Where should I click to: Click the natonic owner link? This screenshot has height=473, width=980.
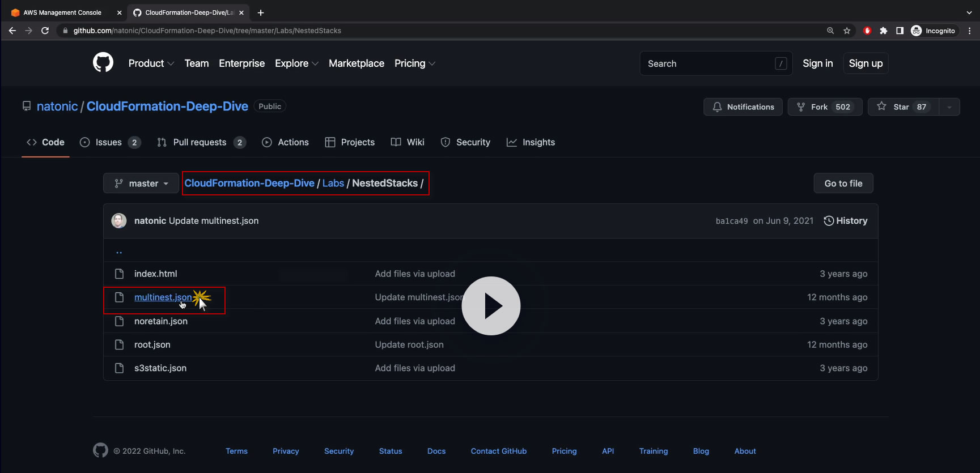click(x=57, y=106)
